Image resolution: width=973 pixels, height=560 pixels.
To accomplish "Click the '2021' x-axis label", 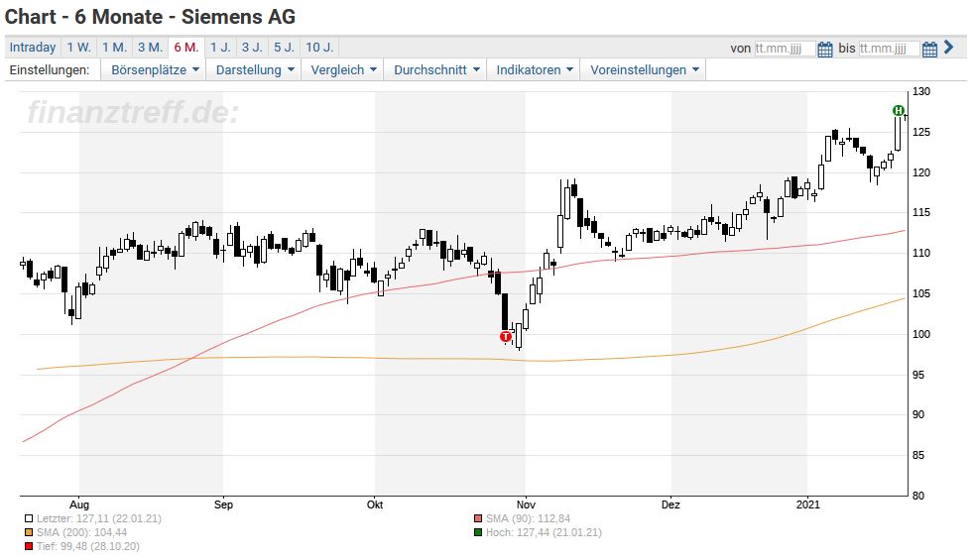I will click(x=808, y=504).
